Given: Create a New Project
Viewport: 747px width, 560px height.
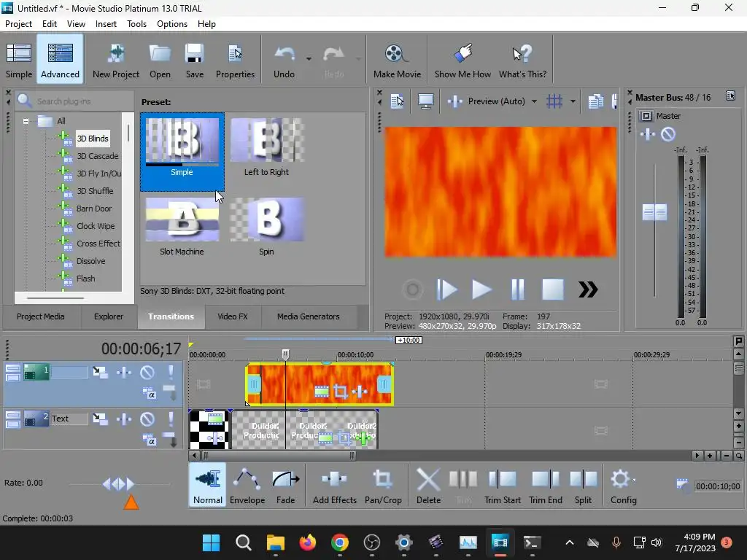Looking at the screenshot, I should (x=116, y=60).
